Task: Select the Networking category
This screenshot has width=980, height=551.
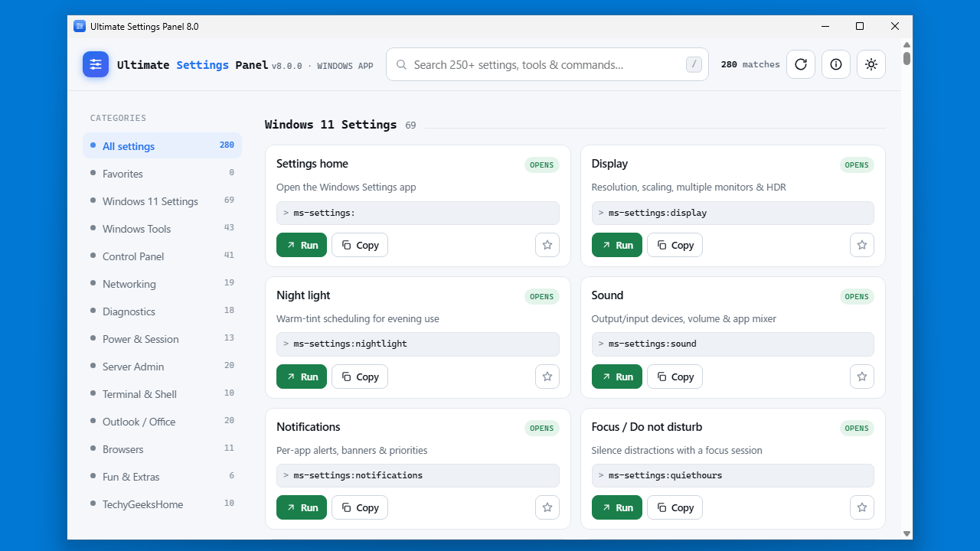Action: click(x=162, y=284)
